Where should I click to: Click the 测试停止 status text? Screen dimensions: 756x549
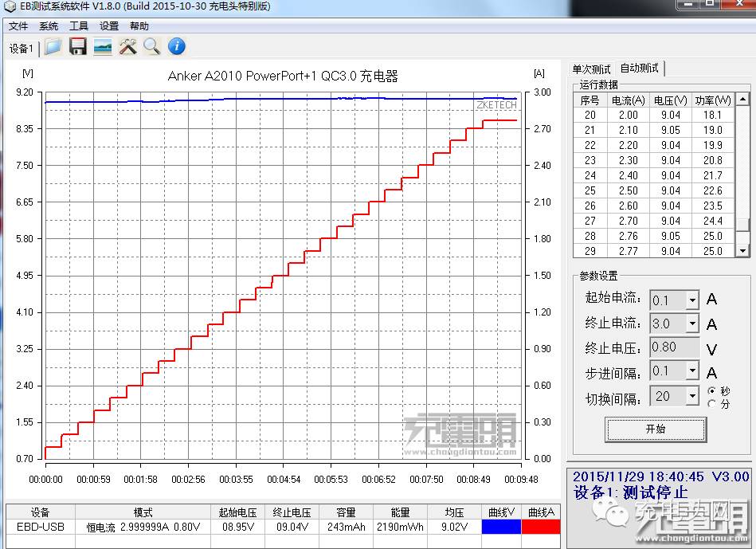pos(655,492)
